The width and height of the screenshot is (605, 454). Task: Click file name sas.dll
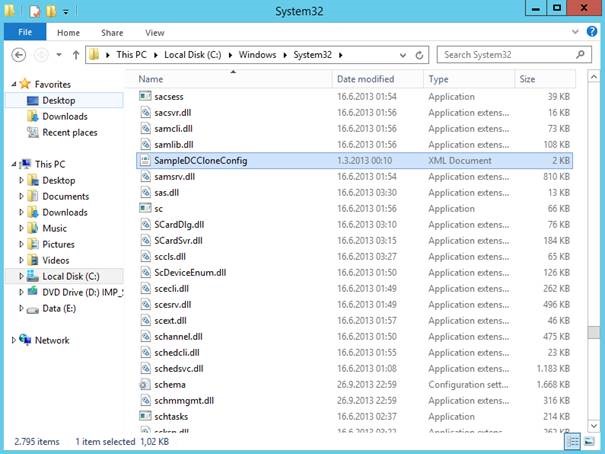166,193
